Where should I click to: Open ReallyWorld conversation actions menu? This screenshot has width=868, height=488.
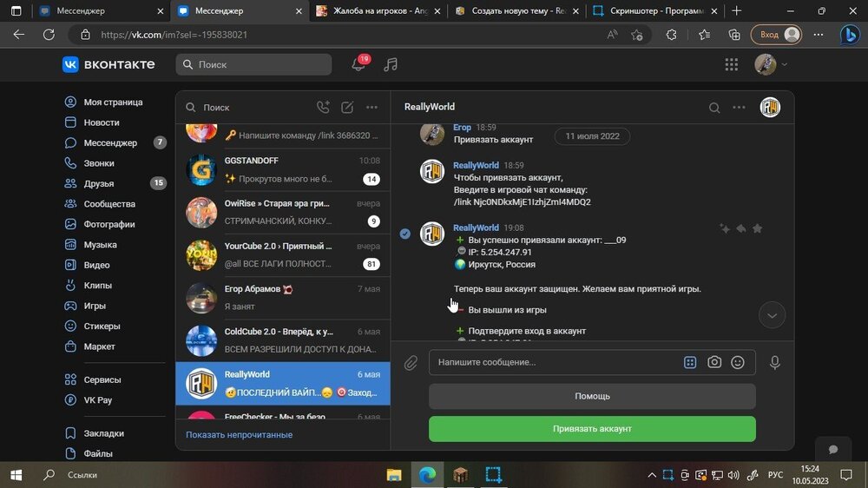(739, 108)
